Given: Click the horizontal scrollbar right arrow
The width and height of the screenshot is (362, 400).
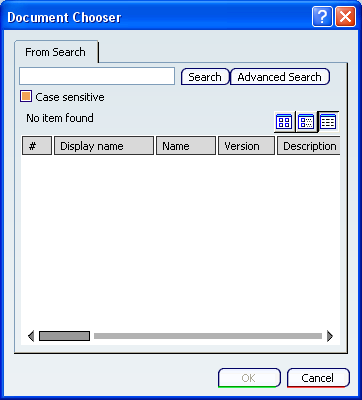Looking at the screenshot, I should 330,336.
